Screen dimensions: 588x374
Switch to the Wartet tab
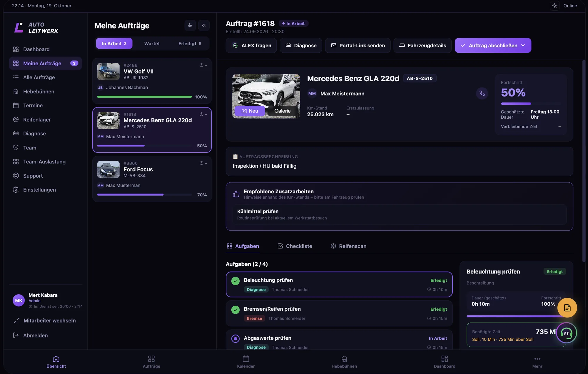(152, 44)
